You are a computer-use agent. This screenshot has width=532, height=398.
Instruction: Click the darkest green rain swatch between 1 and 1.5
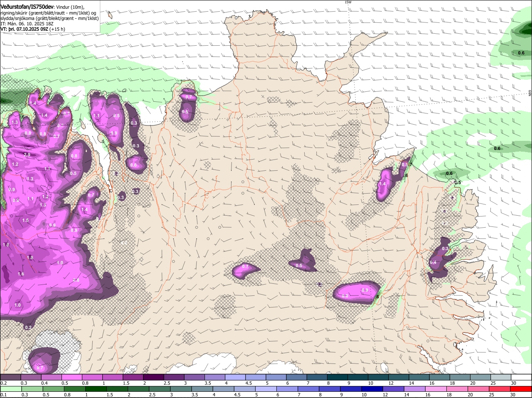click(x=96, y=389)
